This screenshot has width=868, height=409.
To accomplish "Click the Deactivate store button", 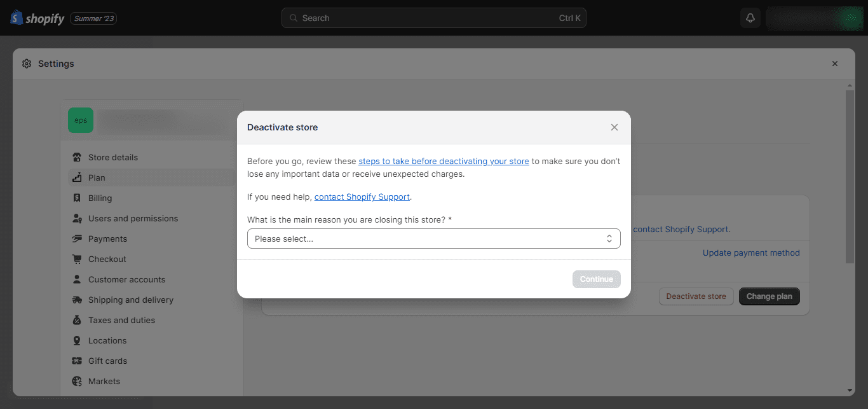I will pyautogui.click(x=696, y=296).
